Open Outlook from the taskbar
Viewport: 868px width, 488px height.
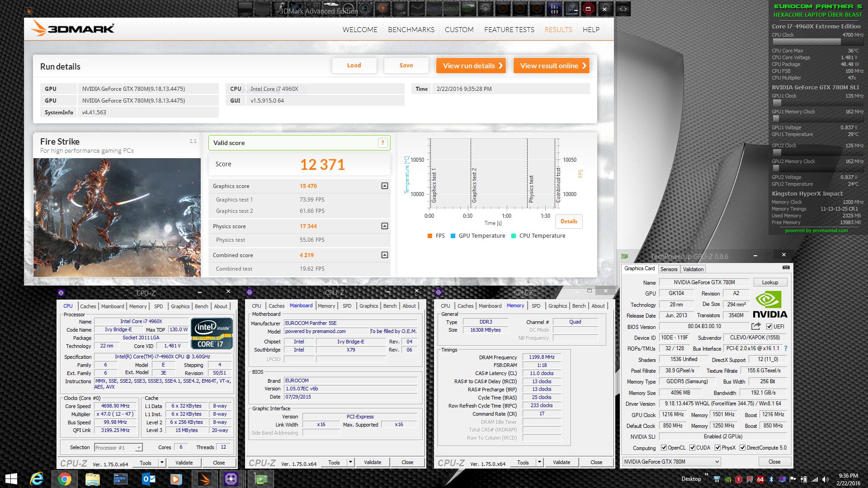(x=148, y=479)
